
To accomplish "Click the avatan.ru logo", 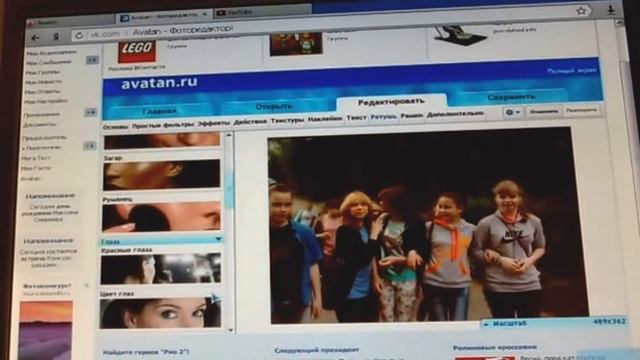I will (159, 82).
